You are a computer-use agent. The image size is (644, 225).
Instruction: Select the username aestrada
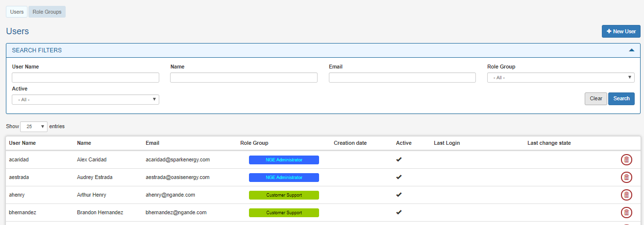[x=20, y=177]
